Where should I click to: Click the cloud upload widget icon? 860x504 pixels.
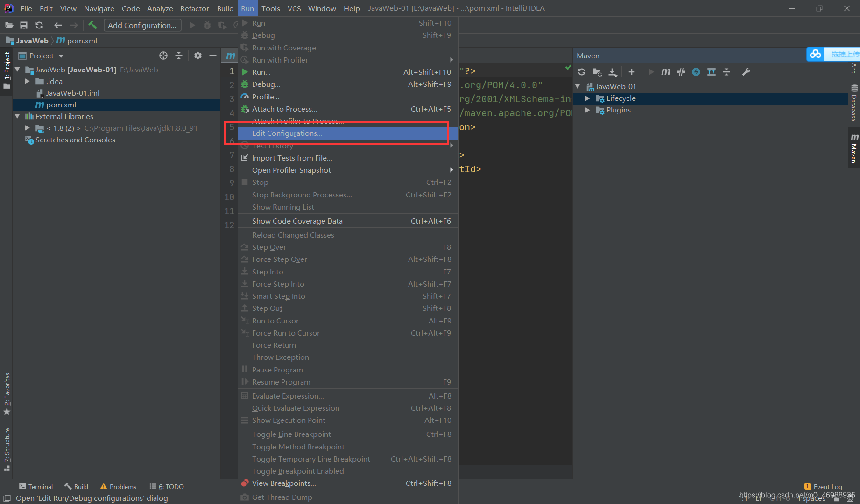click(x=816, y=54)
